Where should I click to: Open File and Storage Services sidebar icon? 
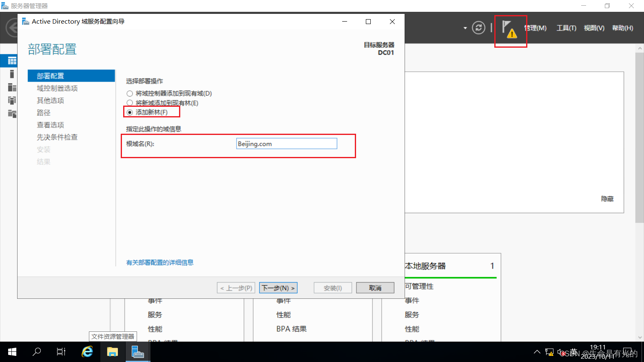12,114
